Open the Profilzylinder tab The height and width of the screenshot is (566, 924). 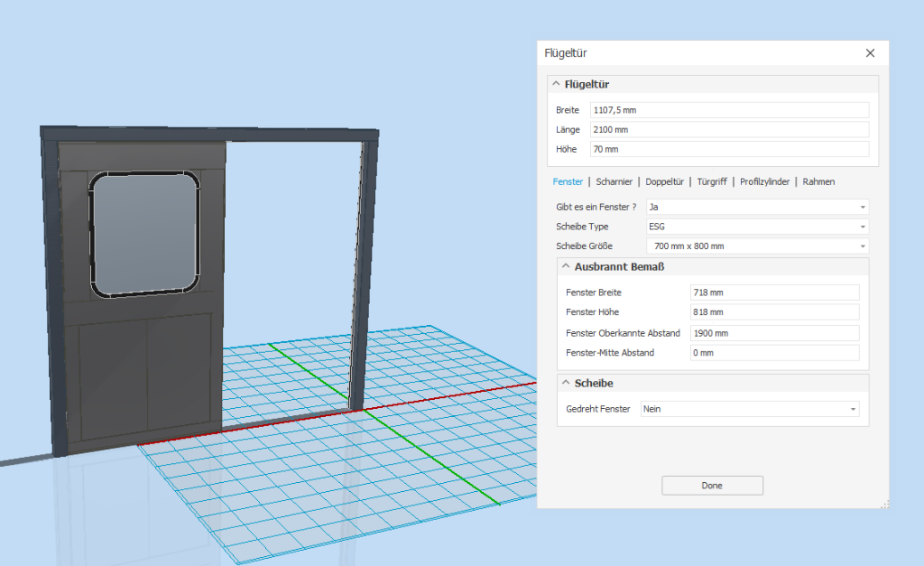coord(766,181)
